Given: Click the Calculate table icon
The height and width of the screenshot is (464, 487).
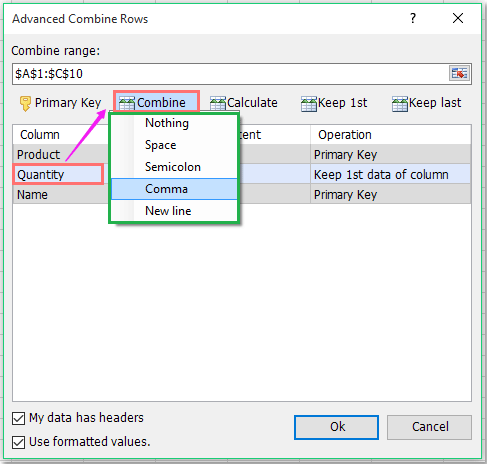Looking at the screenshot, I should 218,103.
